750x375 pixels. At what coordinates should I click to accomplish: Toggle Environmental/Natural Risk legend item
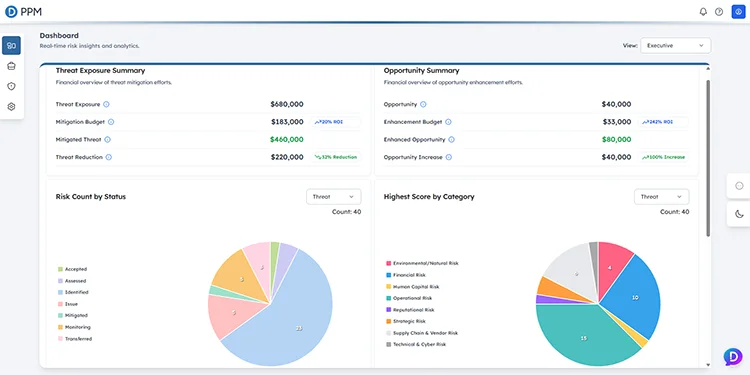(x=422, y=264)
